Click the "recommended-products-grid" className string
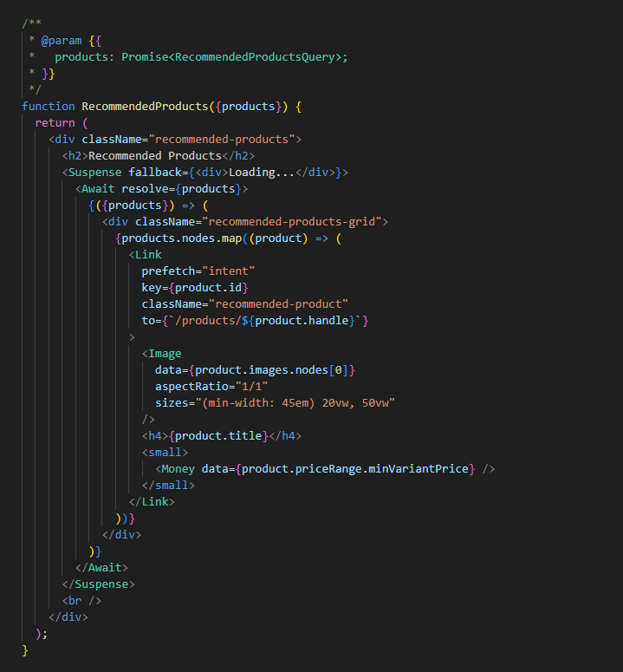623x672 pixels. [x=292, y=222]
